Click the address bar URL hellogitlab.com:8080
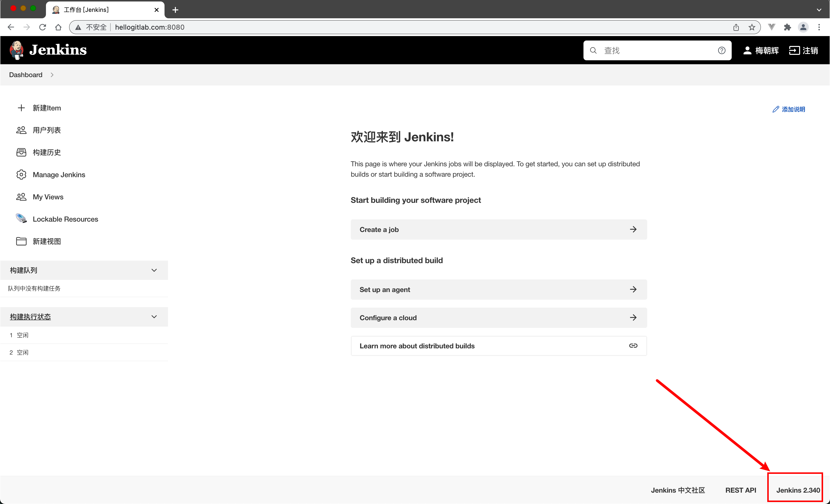 pyautogui.click(x=149, y=27)
